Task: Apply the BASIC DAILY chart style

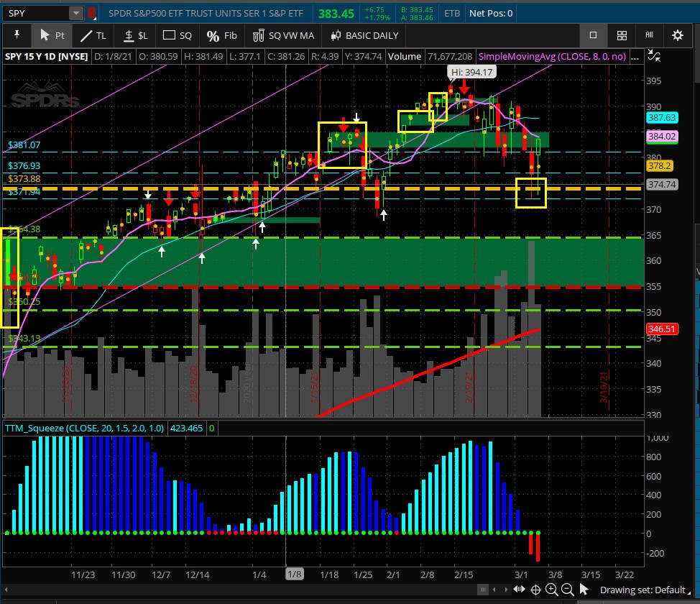Action: (x=364, y=36)
